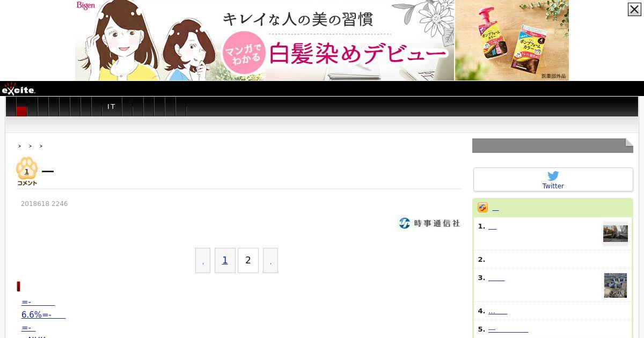Open thumbnail of ranking item 3

pos(616,285)
